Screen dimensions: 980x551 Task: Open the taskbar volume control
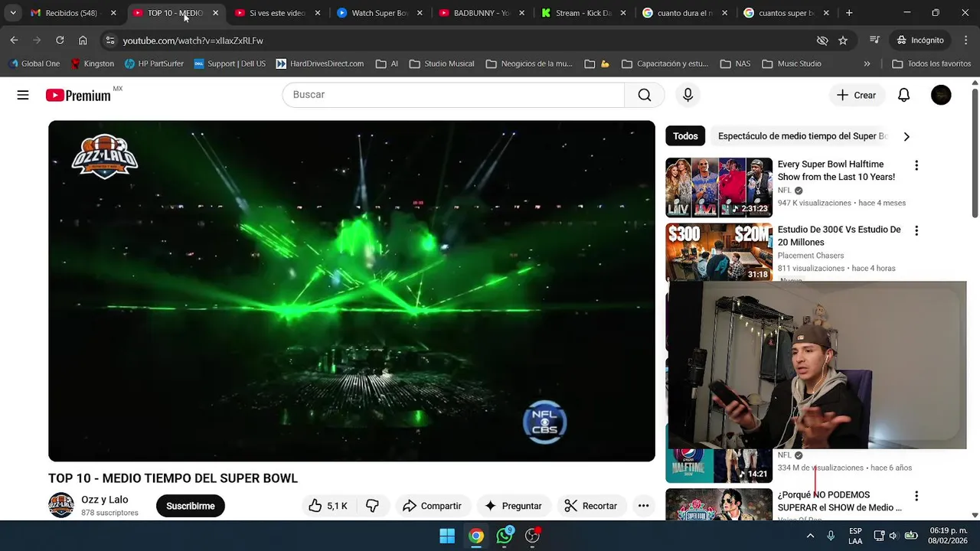pos(893,536)
